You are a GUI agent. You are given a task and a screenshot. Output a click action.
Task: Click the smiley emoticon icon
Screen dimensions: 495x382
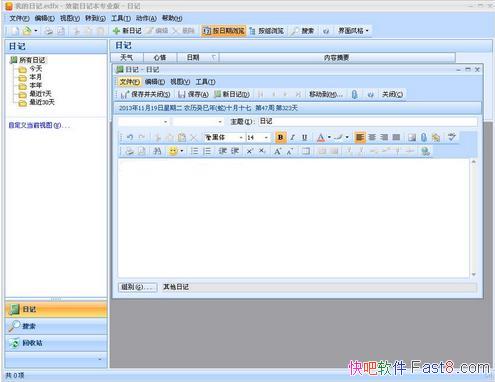pos(173,151)
